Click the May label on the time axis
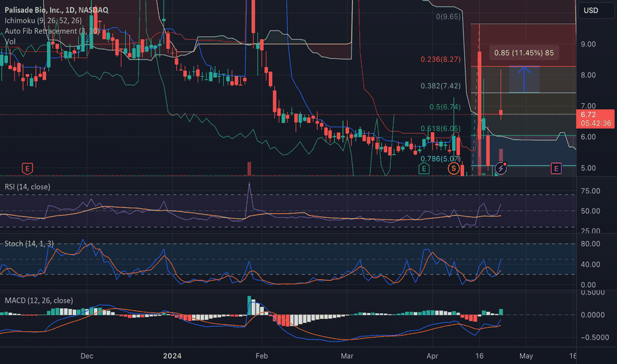The height and width of the screenshot is (364, 617). [x=526, y=356]
